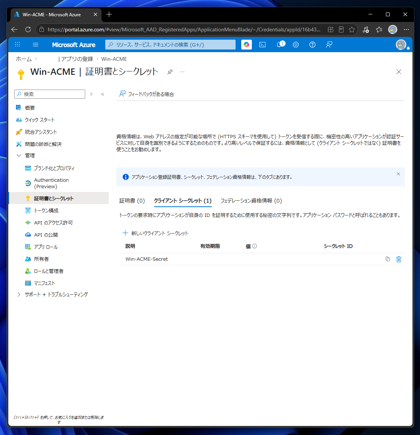420x435 pixels.
Task: Switch to 証明書 (0) tab
Action: [132, 200]
